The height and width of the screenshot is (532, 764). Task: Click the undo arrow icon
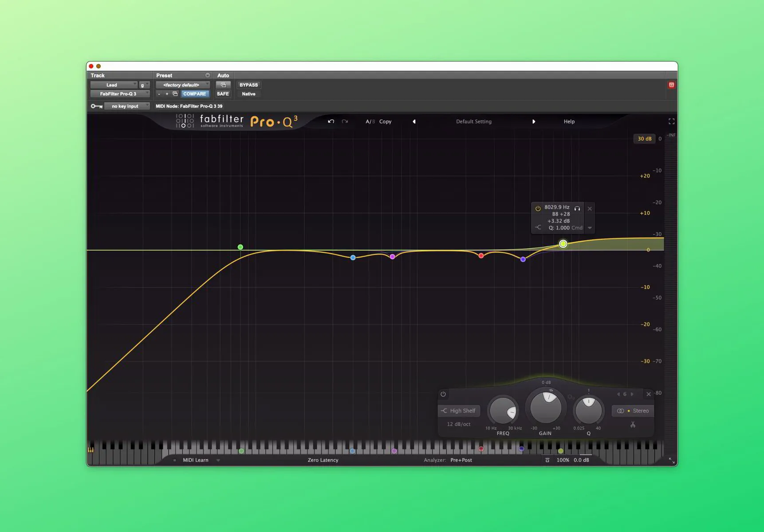click(x=331, y=121)
